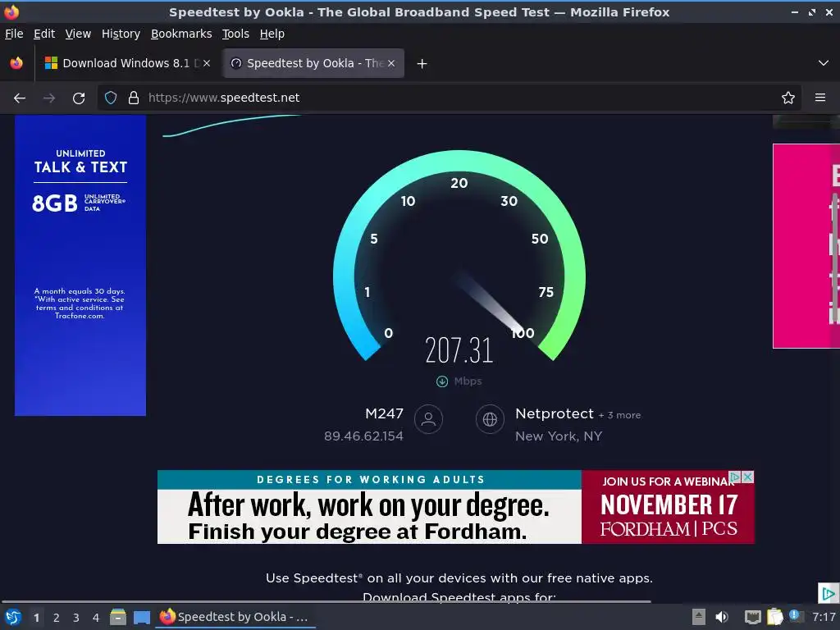This screenshot has height=630, width=840.
Task: Open the Tracfone Unlimited Talk & Text ad
Action: click(x=80, y=265)
